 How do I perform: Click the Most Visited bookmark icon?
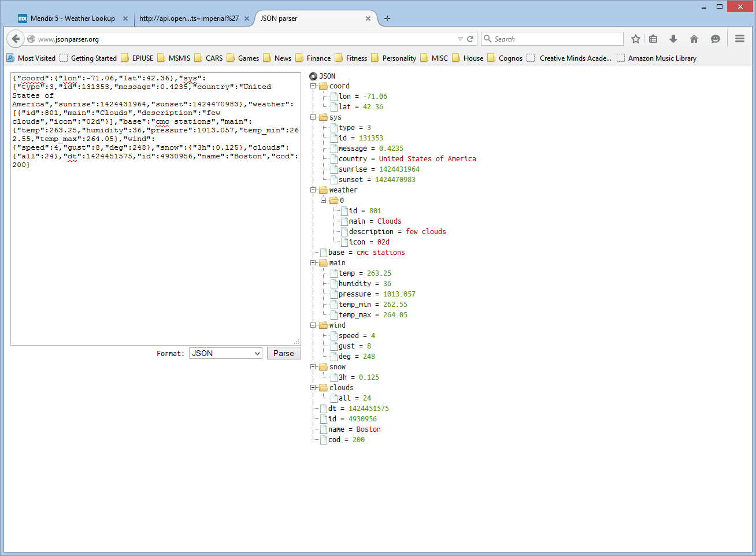click(x=10, y=58)
